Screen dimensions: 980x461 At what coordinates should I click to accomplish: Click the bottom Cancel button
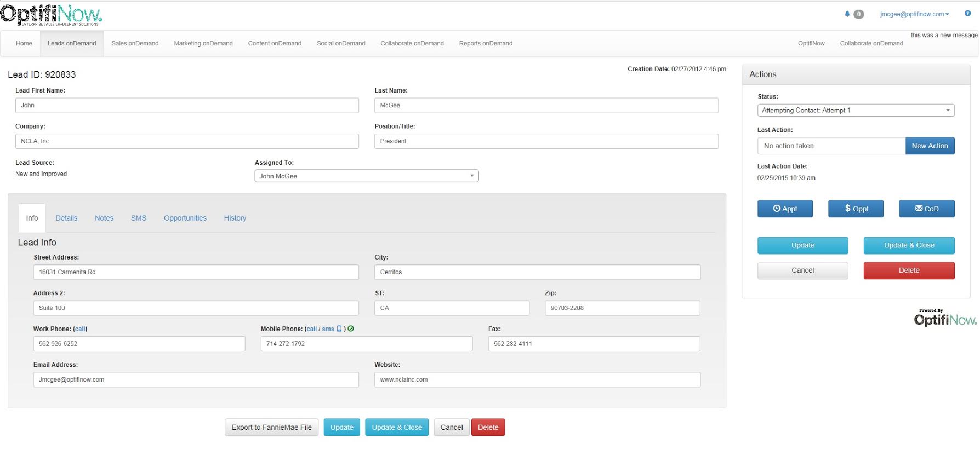[452, 427]
